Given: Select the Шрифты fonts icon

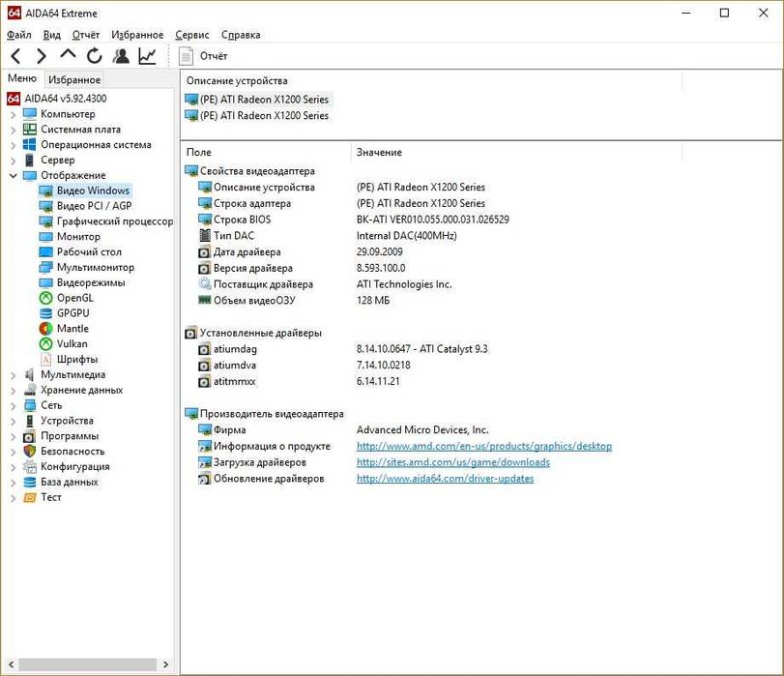Looking at the screenshot, I should coord(45,360).
